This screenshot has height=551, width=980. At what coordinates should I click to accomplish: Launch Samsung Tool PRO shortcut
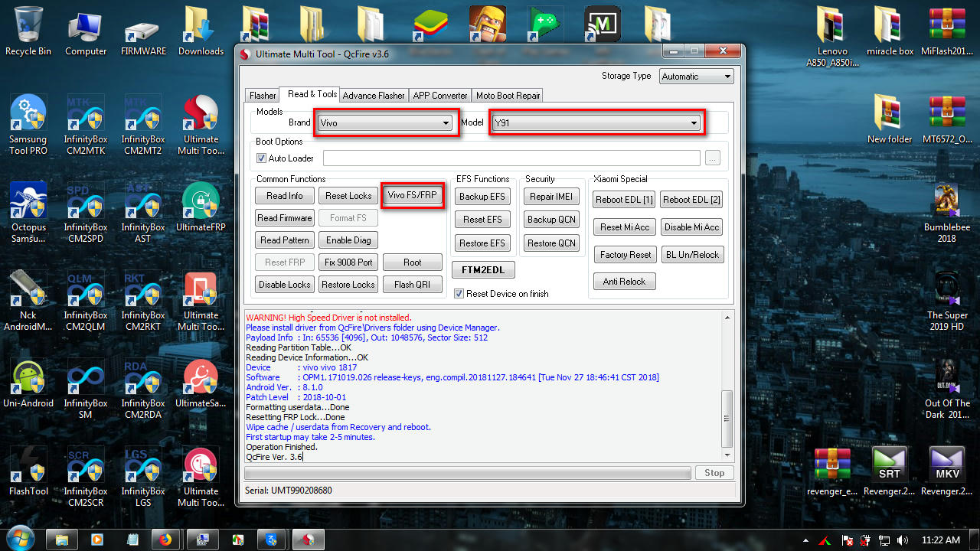tap(28, 125)
